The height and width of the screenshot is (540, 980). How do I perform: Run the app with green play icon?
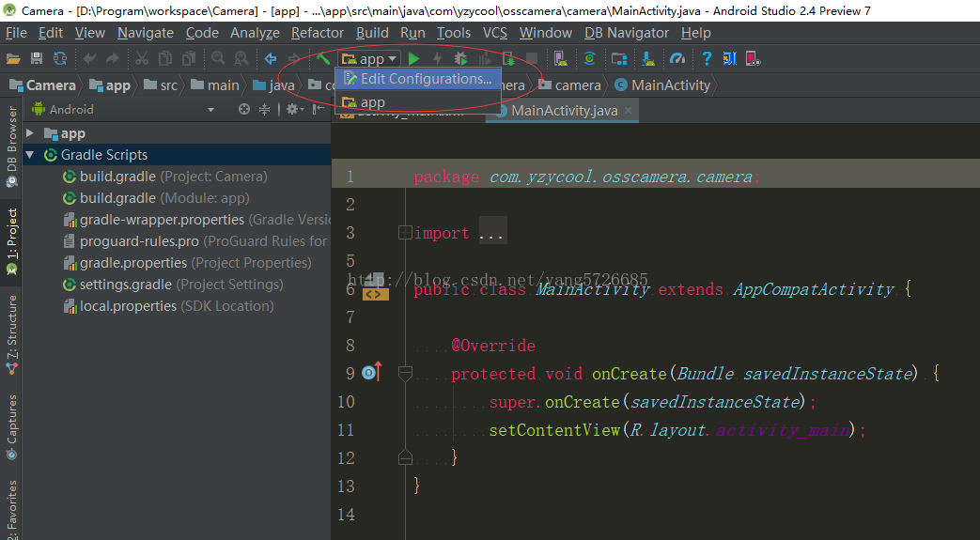coord(413,59)
